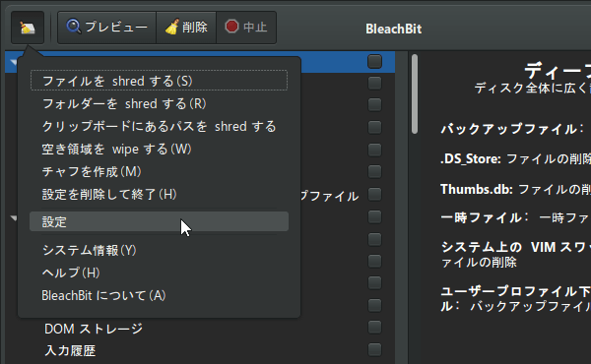Toggle checkbox in highlighted blue row
Viewport: 591px width, 364px height.
(x=374, y=62)
